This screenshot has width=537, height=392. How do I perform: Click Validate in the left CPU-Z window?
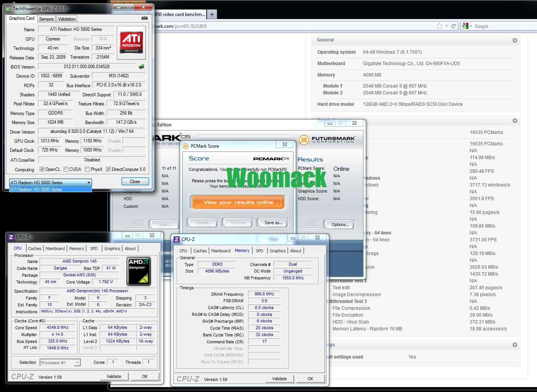point(114,376)
